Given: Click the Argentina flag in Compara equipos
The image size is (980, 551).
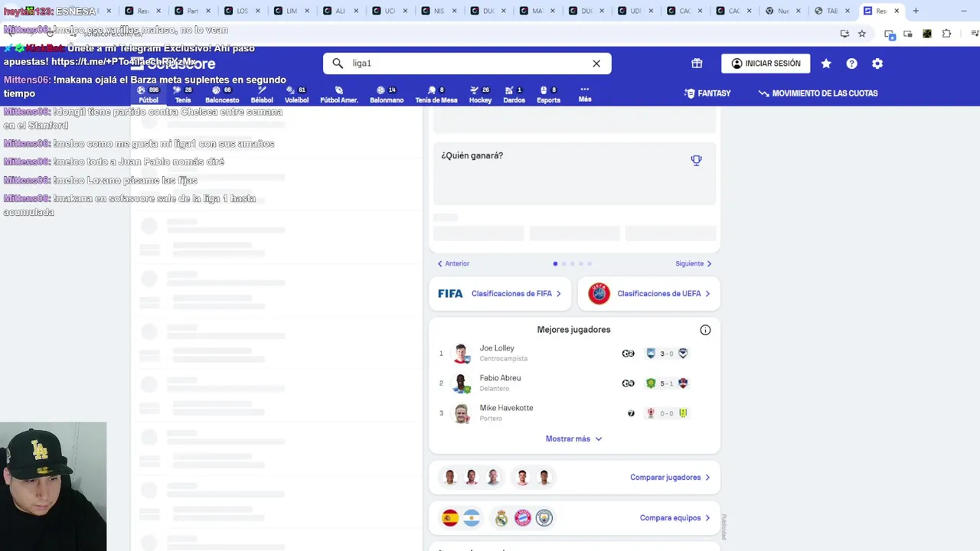Looking at the screenshot, I should click(x=472, y=518).
